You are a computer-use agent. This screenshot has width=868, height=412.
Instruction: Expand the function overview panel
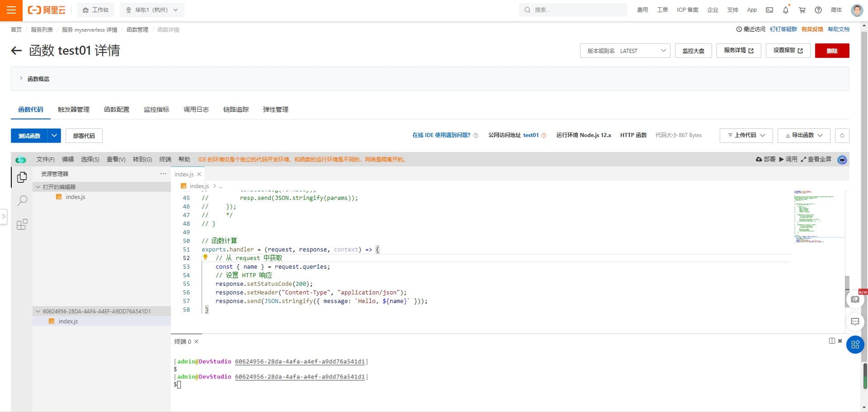coord(21,79)
